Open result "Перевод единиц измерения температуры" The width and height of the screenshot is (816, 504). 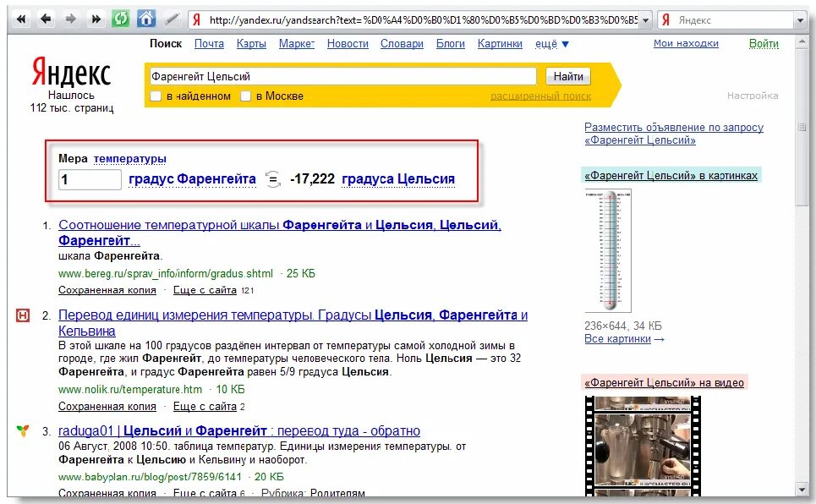pyautogui.click(x=293, y=323)
